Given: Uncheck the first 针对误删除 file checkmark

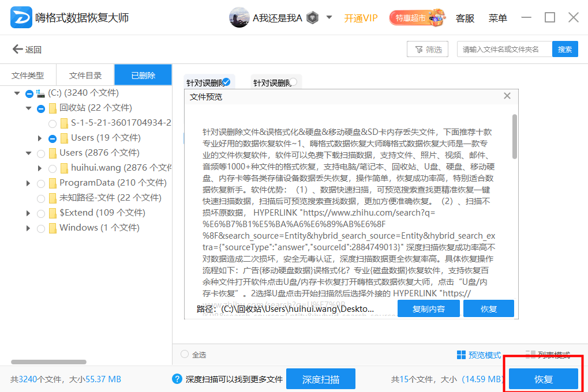Looking at the screenshot, I should point(226,82).
